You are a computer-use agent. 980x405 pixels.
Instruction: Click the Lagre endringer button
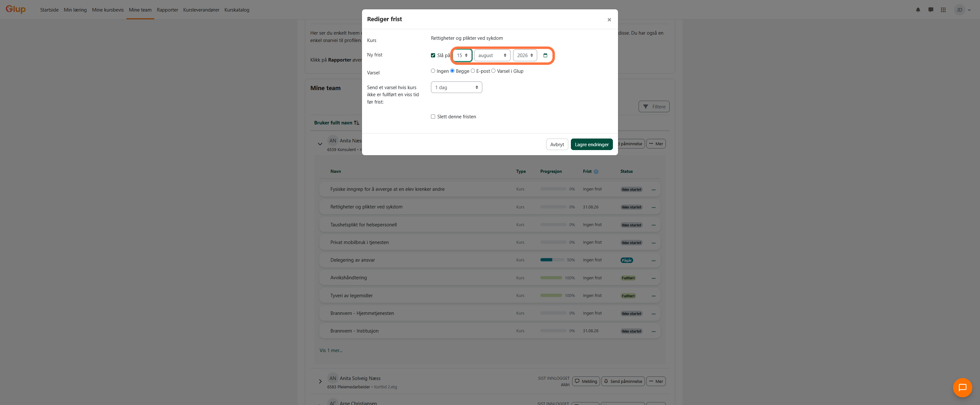pyautogui.click(x=591, y=145)
